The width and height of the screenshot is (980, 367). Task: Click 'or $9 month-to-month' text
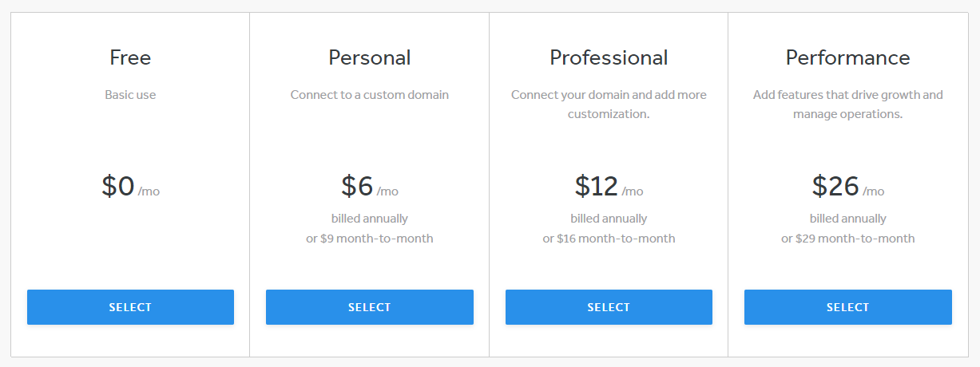[x=370, y=238]
